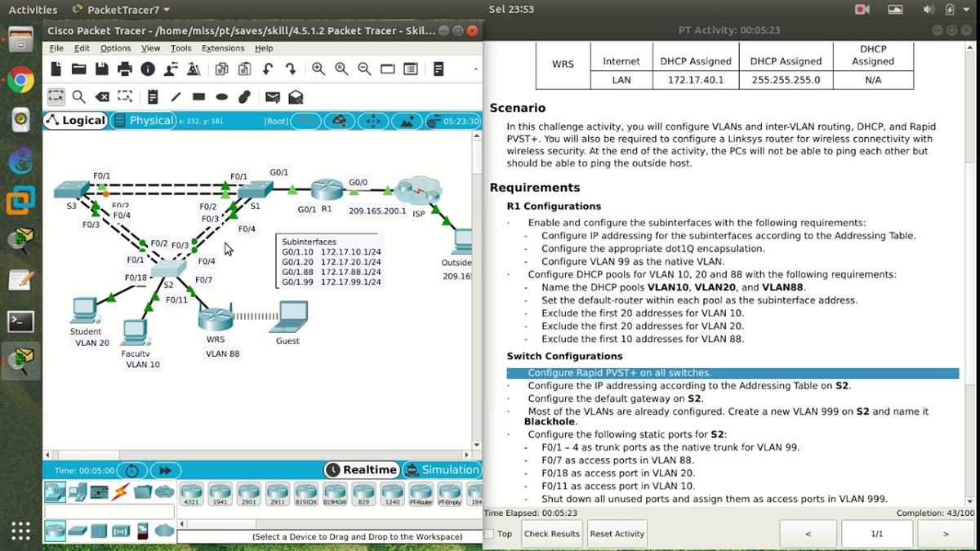Viewport: 980px width, 551px height.
Task: Open the Help menu
Action: click(264, 48)
